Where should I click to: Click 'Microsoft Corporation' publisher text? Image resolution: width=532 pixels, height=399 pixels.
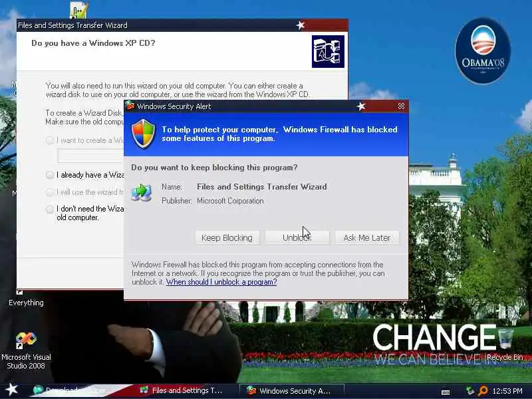coord(230,201)
